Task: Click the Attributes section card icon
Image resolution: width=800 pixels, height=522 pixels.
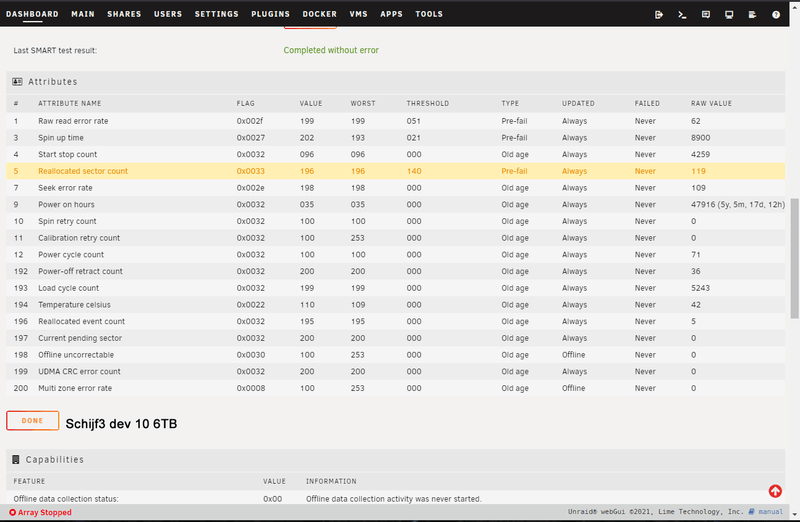Action: tap(17, 82)
